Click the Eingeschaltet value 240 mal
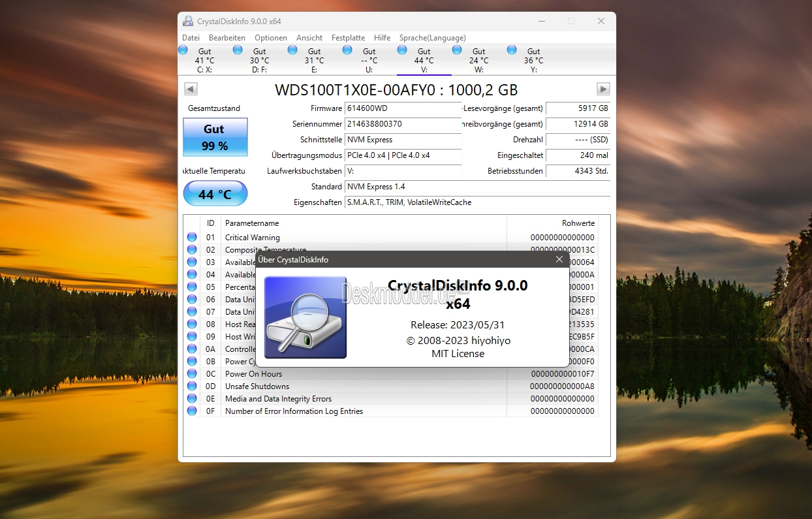This screenshot has height=519, width=812. click(x=578, y=155)
